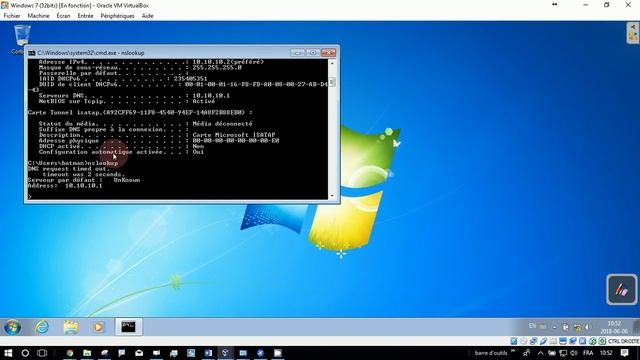The width and height of the screenshot is (640, 360).
Task: Minimize the cmd.exe nslookup window
Action: (x=297, y=53)
